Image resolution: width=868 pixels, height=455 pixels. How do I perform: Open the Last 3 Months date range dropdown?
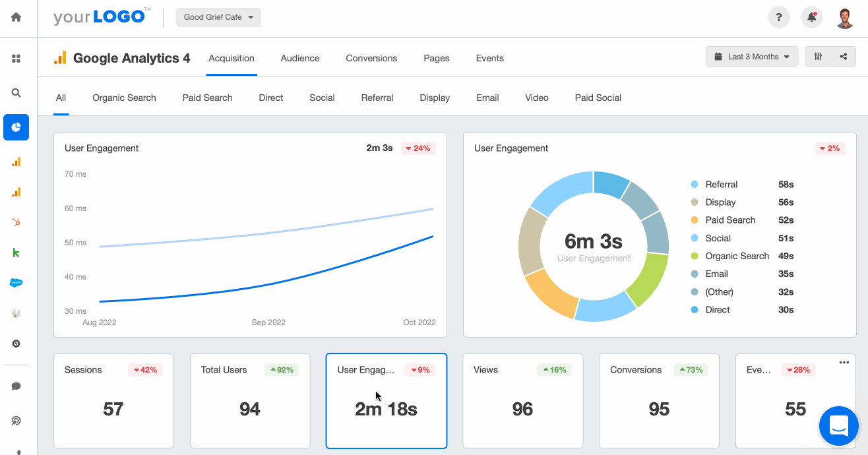click(752, 56)
